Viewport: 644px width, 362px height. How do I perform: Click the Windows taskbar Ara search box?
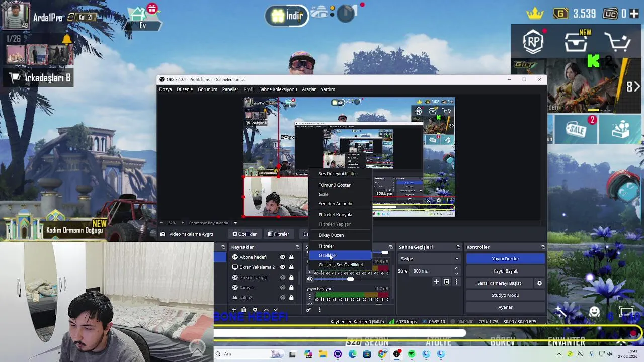click(249, 354)
